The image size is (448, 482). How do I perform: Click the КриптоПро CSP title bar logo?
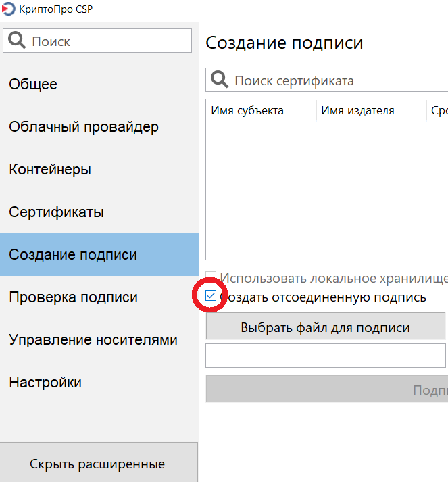(x=9, y=10)
